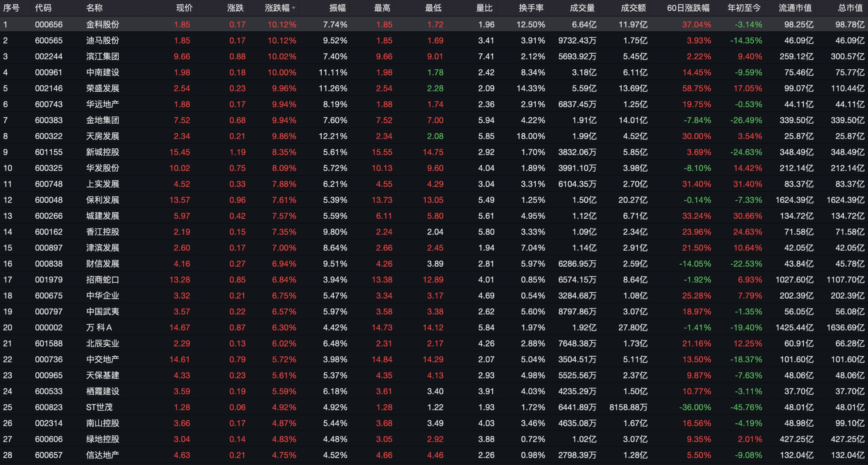Click 58.75% 60-day change for 荣盛发展

click(x=697, y=88)
